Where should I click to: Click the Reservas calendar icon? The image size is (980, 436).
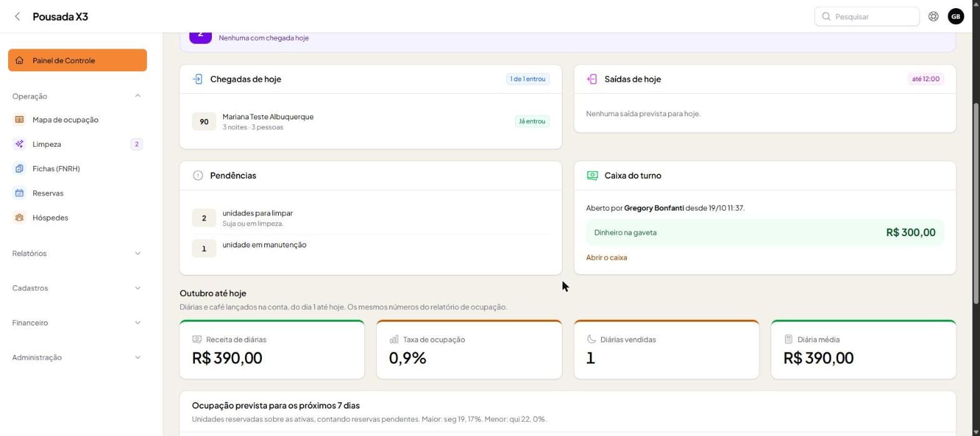[19, 193]
